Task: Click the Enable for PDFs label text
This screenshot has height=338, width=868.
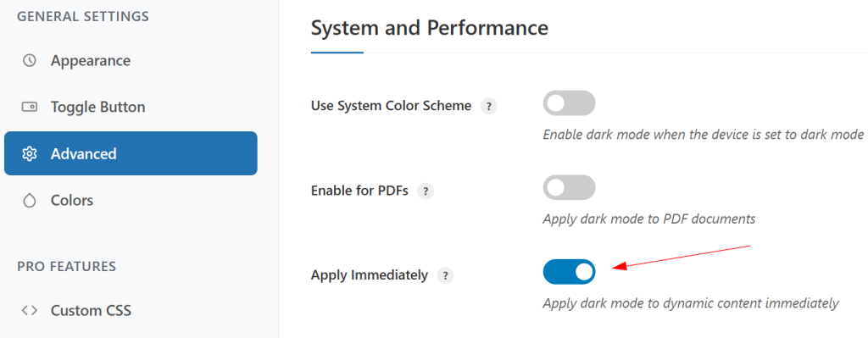Action: coord(359,191)
